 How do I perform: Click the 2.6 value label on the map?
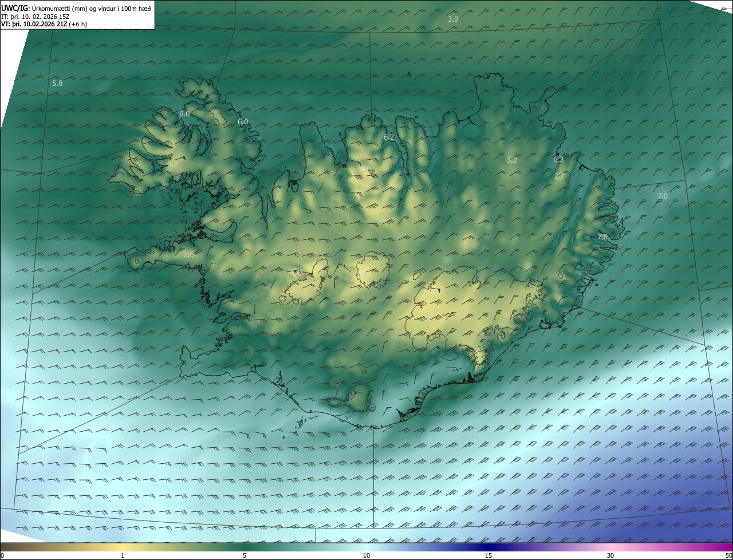tap(188, 254)
